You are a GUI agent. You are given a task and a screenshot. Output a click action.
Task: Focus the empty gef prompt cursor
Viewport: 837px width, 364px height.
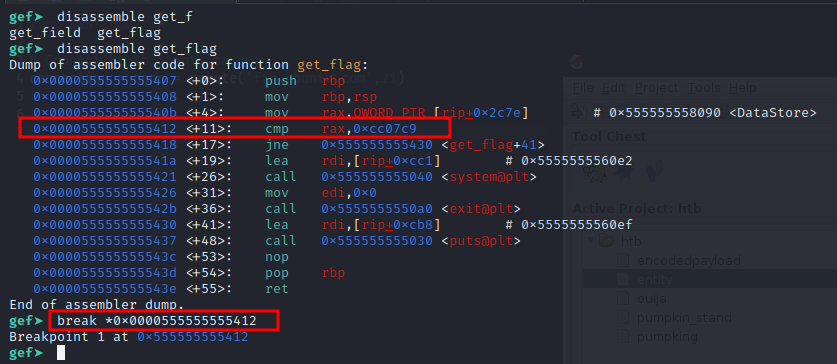61,353
